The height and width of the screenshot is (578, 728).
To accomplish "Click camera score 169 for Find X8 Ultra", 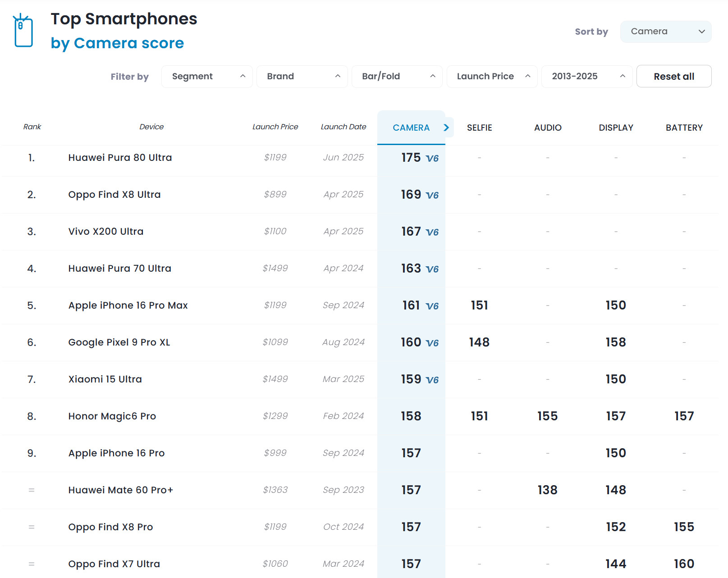I will (x=411, y=195).
